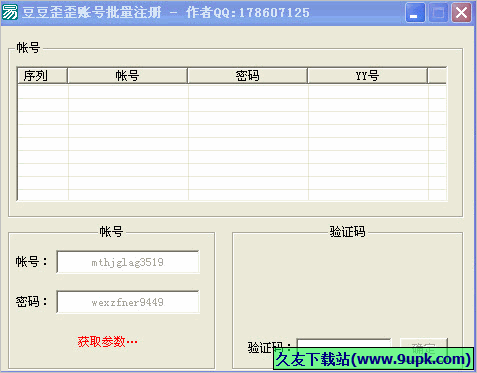Click the 密码： label beside password field

coord(32,302)
